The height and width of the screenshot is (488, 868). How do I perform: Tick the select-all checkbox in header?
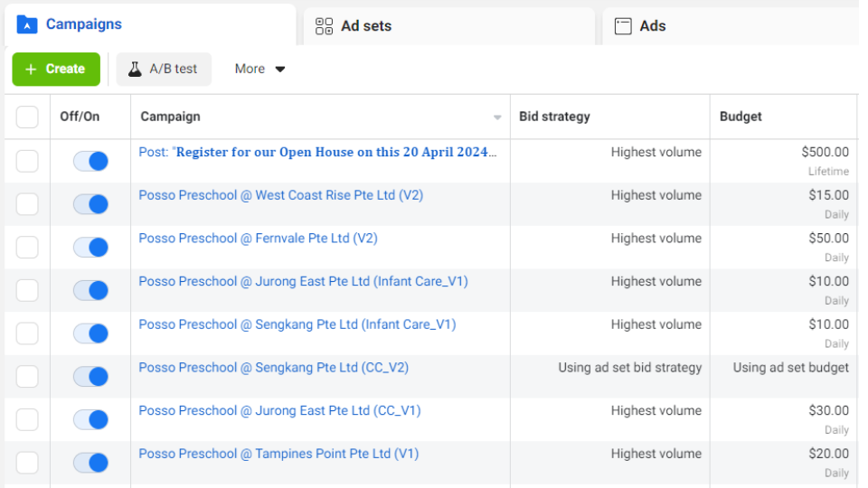click(x=27, y=117)
